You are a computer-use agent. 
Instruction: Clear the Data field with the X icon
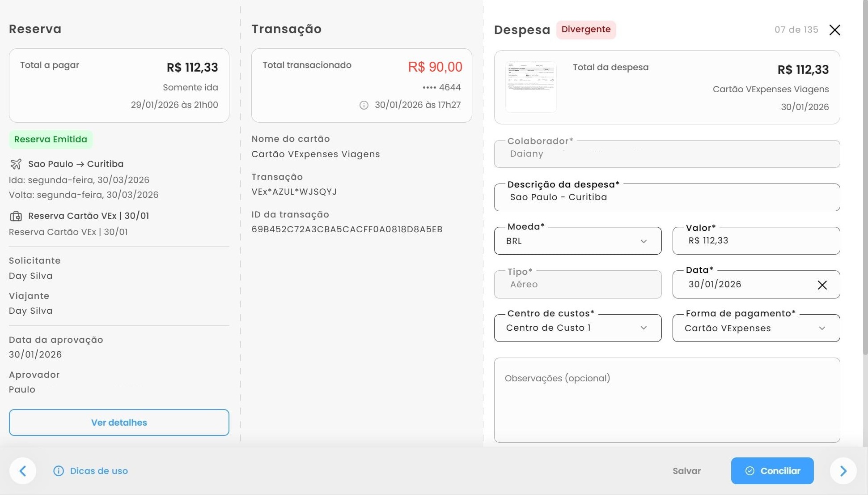tap(822, 285)
